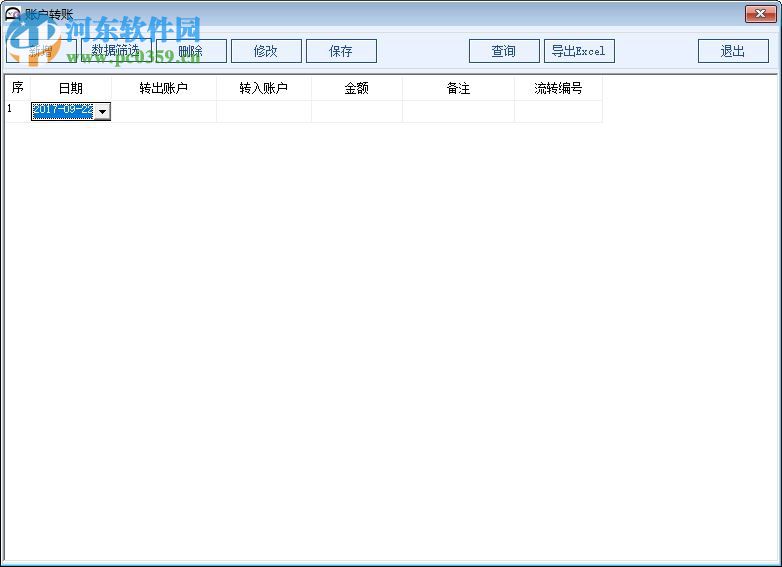Viewport: 782px width, 567px height.
Task: Run a search with 查询
Action: click(504, 51)
